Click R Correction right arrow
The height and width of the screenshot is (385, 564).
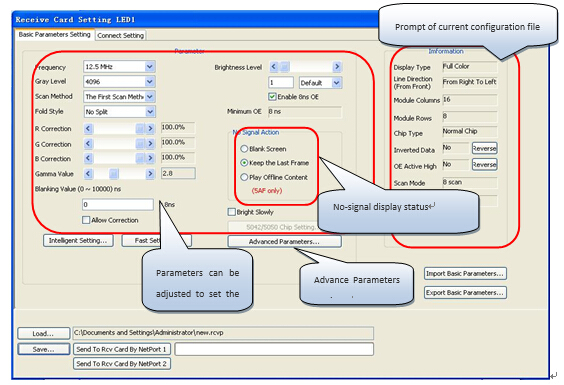pos(150,128)
